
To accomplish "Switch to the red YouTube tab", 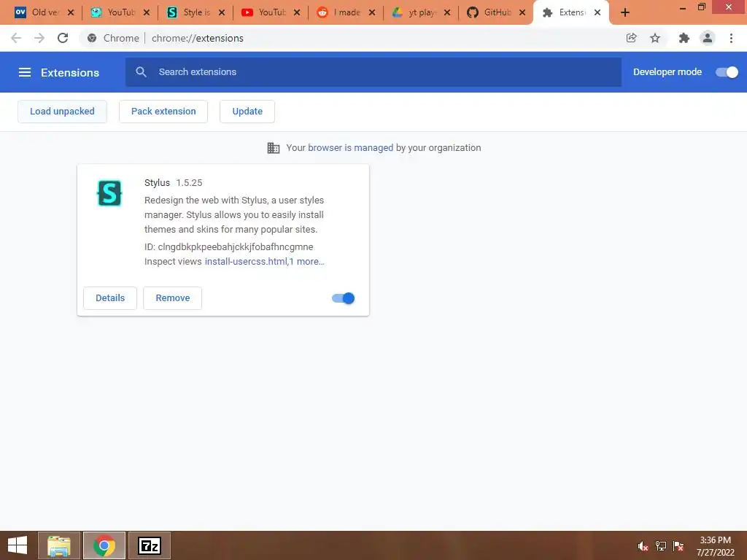I will [x=271, y=13].
